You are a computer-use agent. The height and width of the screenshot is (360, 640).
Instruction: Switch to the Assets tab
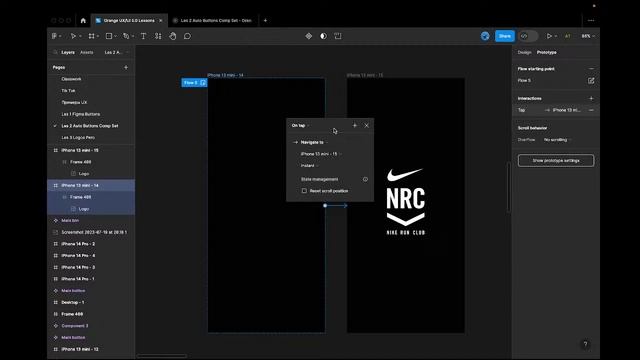click(x=87, y=52)
